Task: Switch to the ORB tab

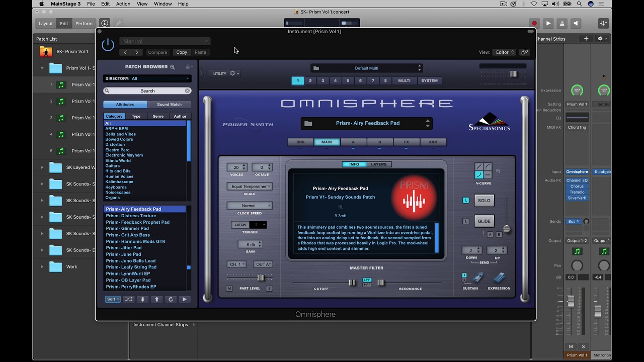Action: coord(300,142)
